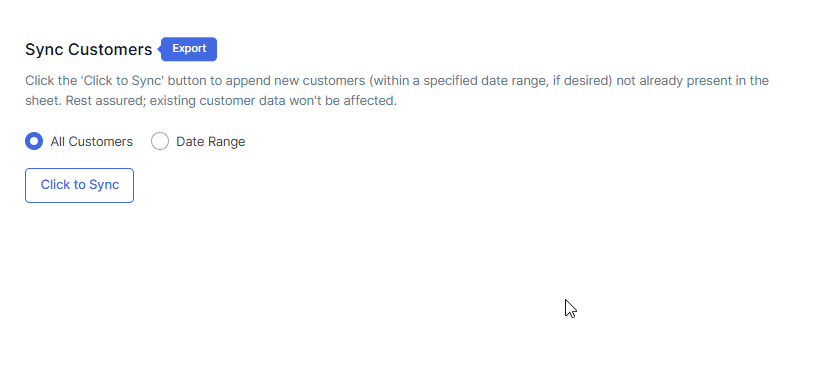
Task: Click the 'All Customers' label text
Action: (91, 142)
